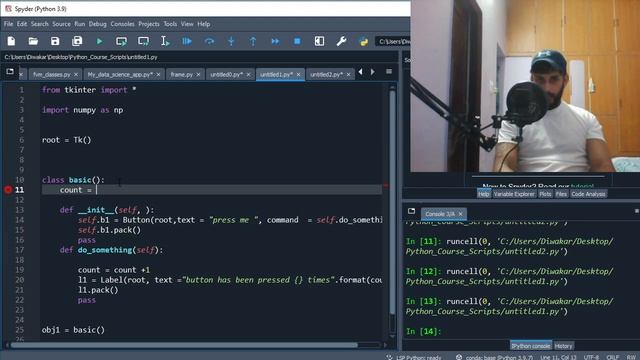Step over current line debug icon
The image size is (640, 360).
tap(209, 41)
